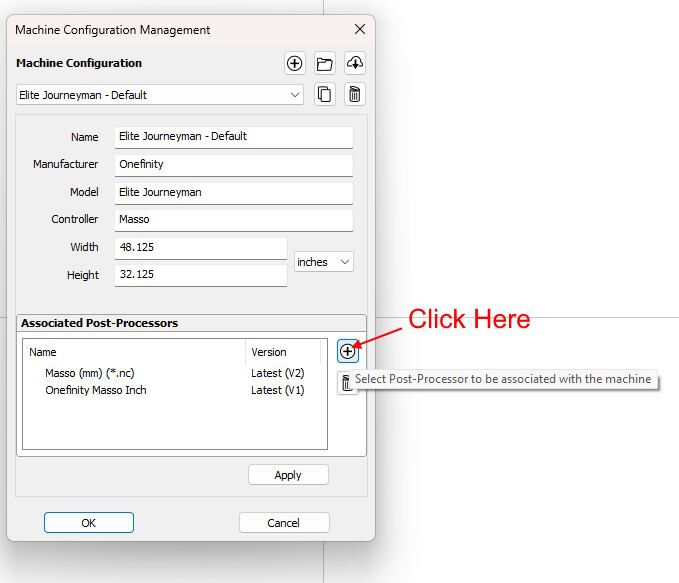Open machine configuration from folder icon
Image resolution: width=679 pixels, height=583 pixels.
pos(324,64)
